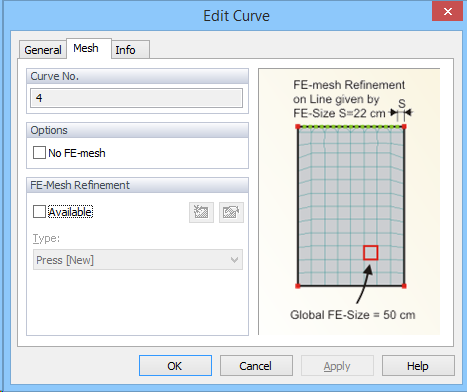
Task: Click the Available label text
Action: pyautogui.click(x=70, y=212)
